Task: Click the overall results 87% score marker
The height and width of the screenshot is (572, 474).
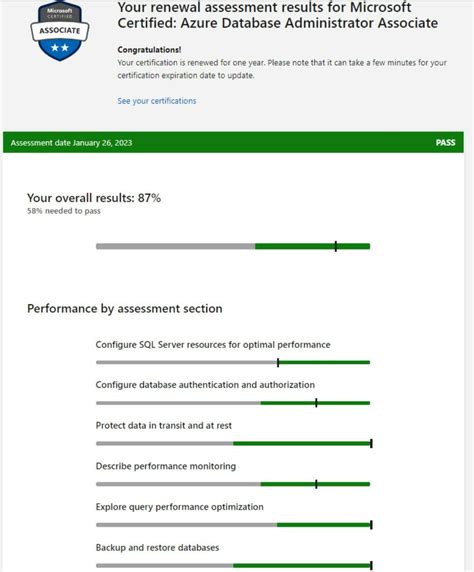Action: pyautogui.click(x=336, y=246)
